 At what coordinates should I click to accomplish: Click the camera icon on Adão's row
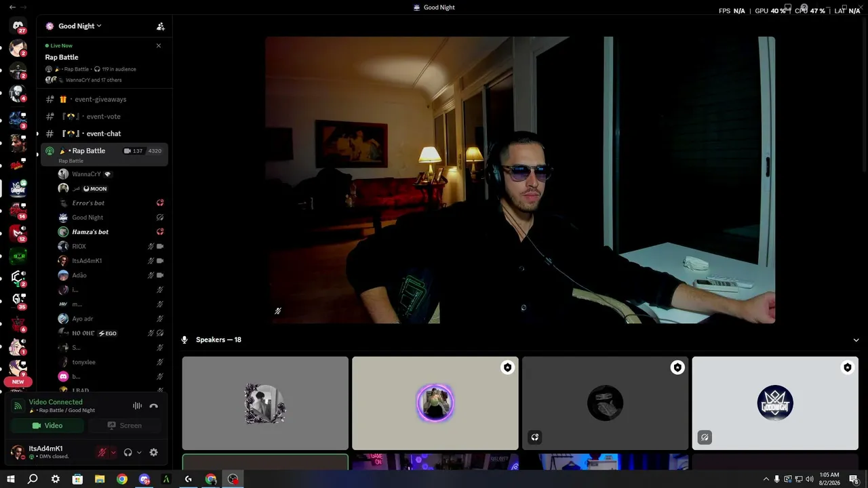[x=160, y=275]
